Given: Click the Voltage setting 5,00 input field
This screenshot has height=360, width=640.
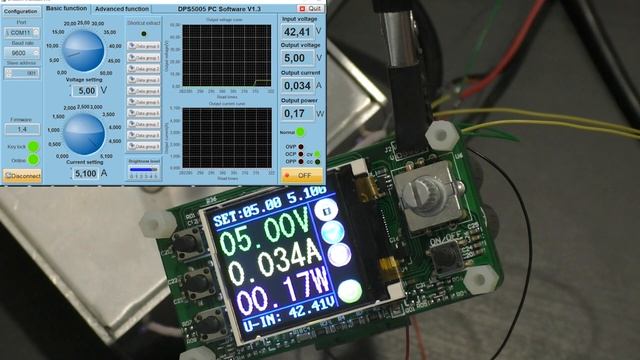Looking at the screenshot, I should 85,91.
